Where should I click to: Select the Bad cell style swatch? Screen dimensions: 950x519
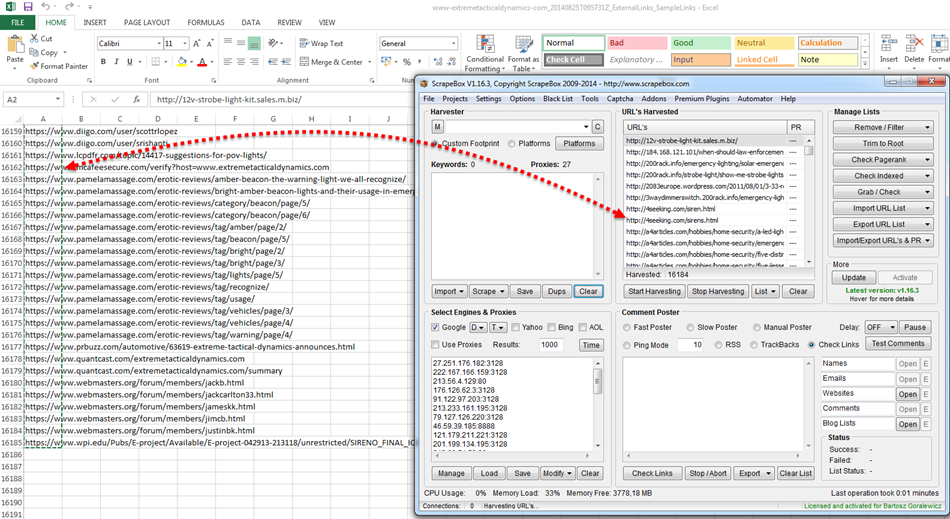click(x=637, y=43)
